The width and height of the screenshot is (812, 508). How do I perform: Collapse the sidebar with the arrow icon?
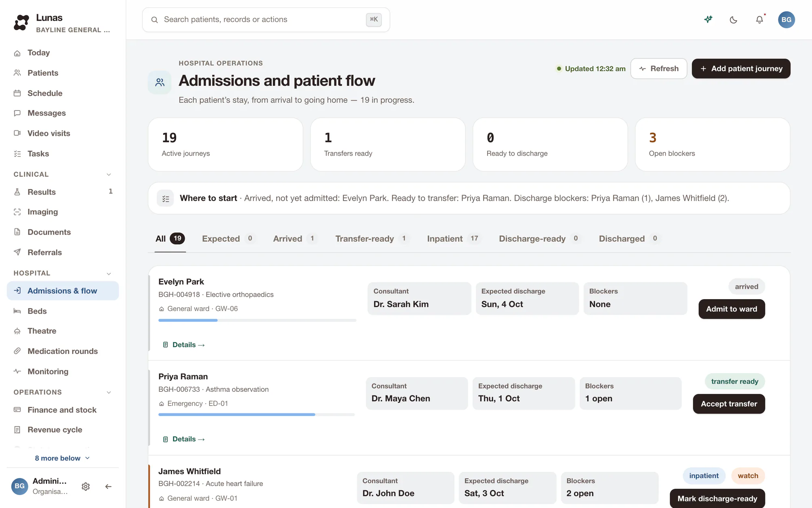108,486
